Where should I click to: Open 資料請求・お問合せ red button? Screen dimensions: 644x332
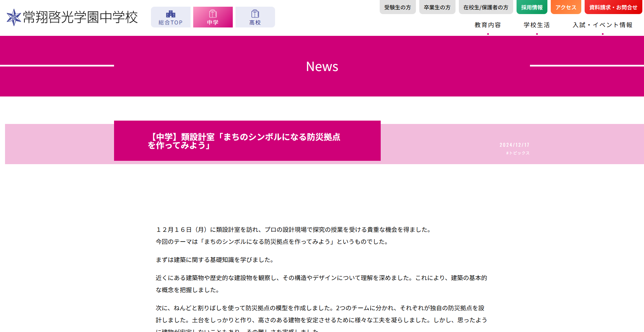pyautogui.click(x=613, y=7)
